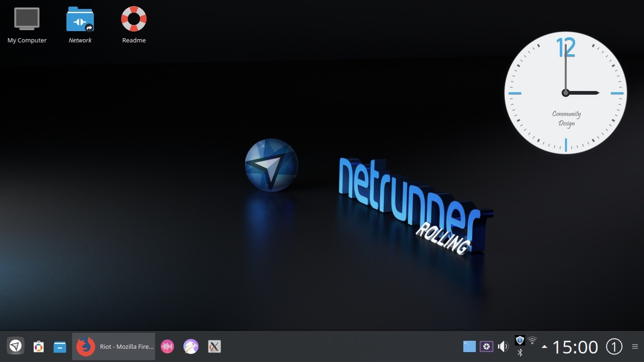Launch the software store from taskbar

(x=38, y=346)
